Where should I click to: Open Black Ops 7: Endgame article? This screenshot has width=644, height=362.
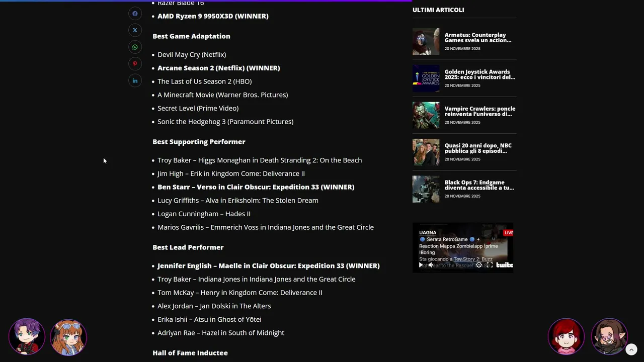click(479, 185)
